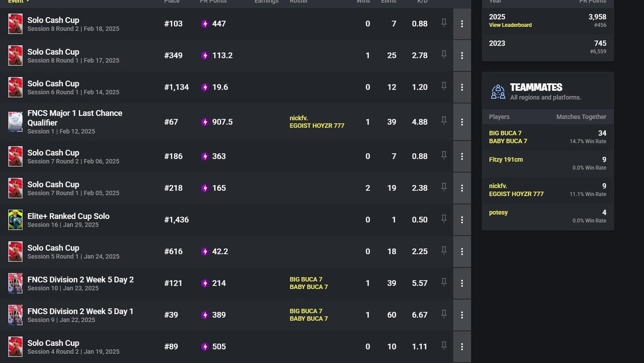644x363 pixels.
Task: Open Feb 17 Solo Cash Cup event thumbnail
Action: (x=16, y=55)
